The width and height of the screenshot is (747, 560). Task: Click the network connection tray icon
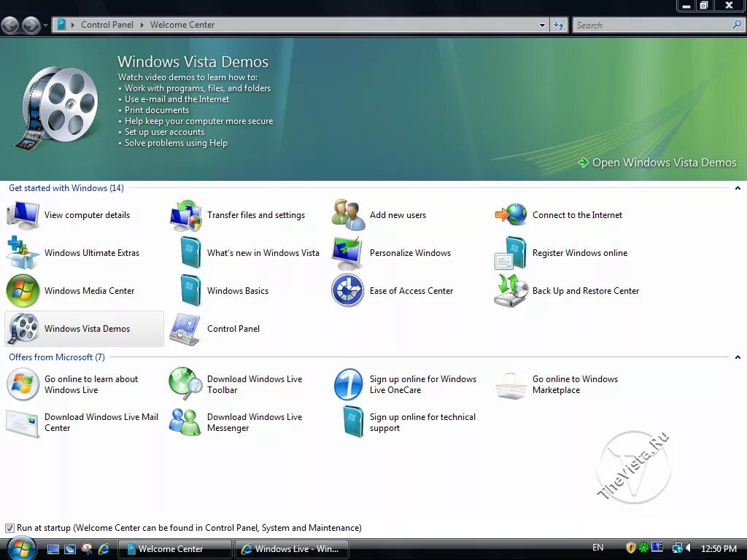tap(677, 548)
